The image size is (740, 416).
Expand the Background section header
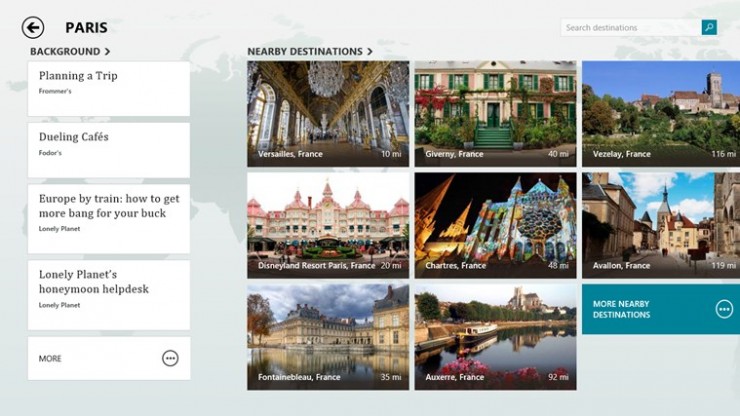[70, 51]
